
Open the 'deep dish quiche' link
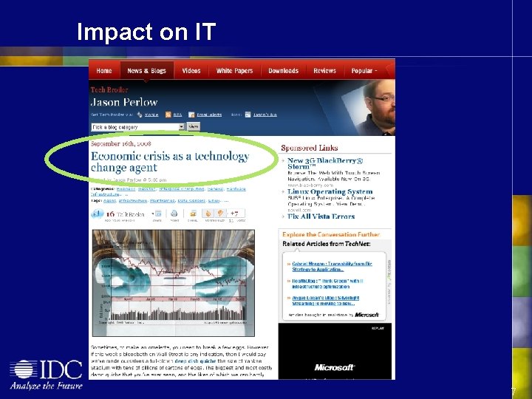tap(195, 361)
